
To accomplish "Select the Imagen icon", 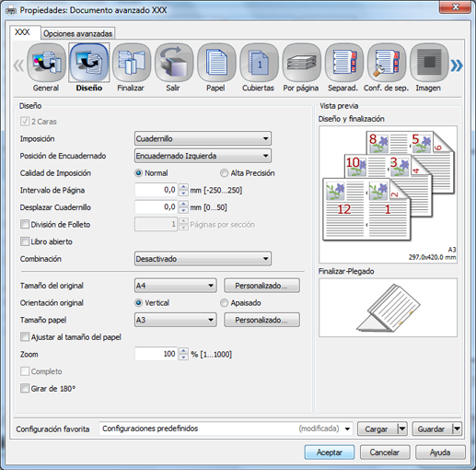I will (x=429, y=63).
